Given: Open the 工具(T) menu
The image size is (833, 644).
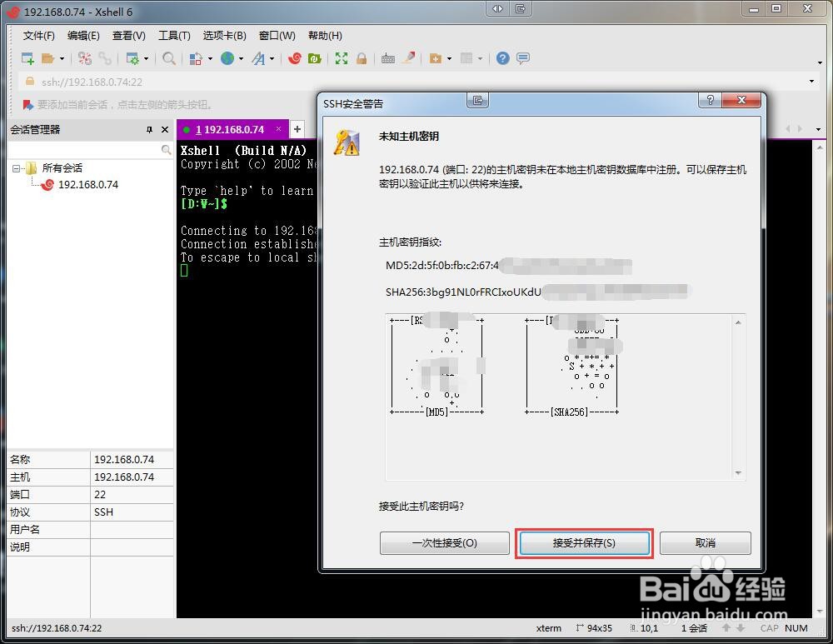Looking at the screenshot, I should pyautogui.click(x=174, y=36).
